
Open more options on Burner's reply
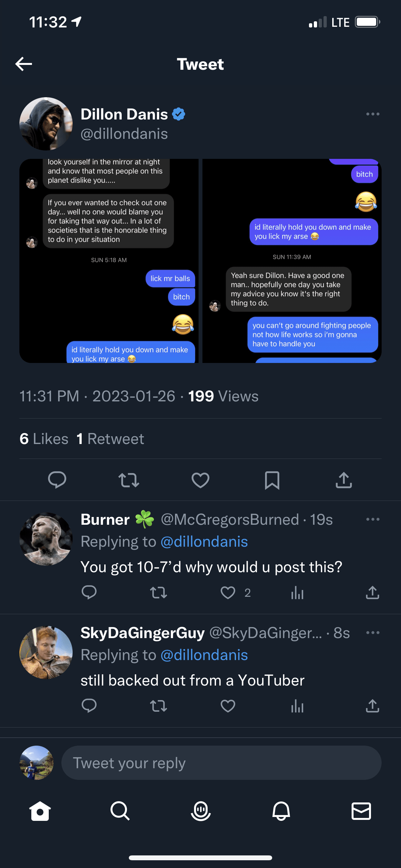click(x=373, y=519)
